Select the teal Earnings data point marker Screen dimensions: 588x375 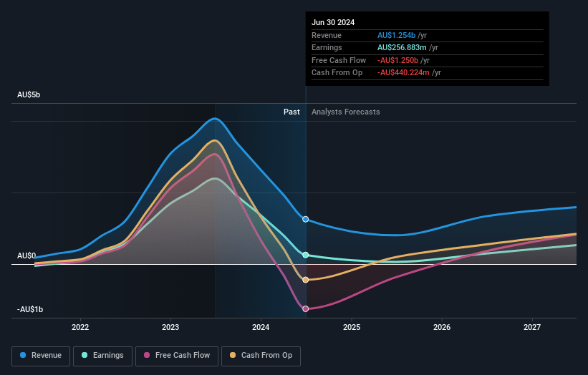click(306, 255)
